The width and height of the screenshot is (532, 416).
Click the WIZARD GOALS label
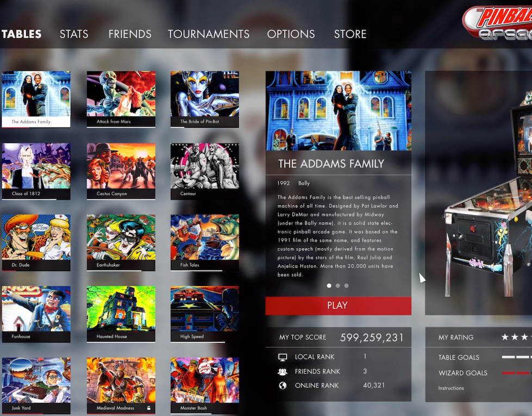463,373
